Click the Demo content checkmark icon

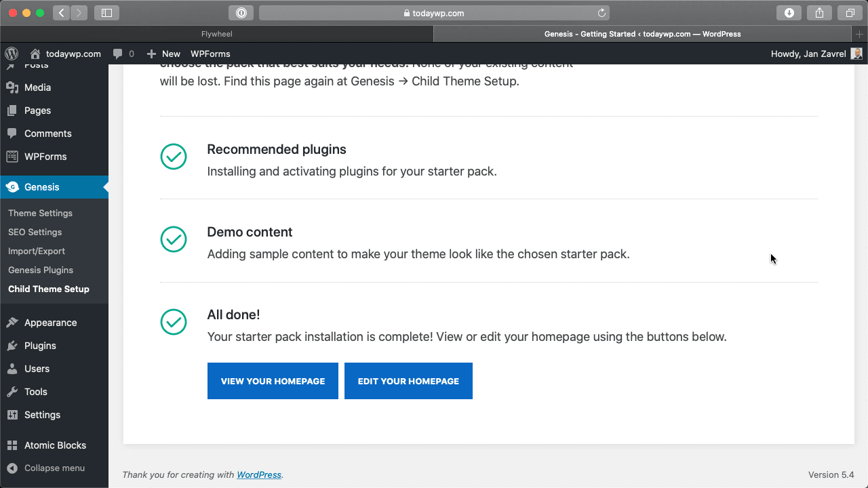[174, 239]
